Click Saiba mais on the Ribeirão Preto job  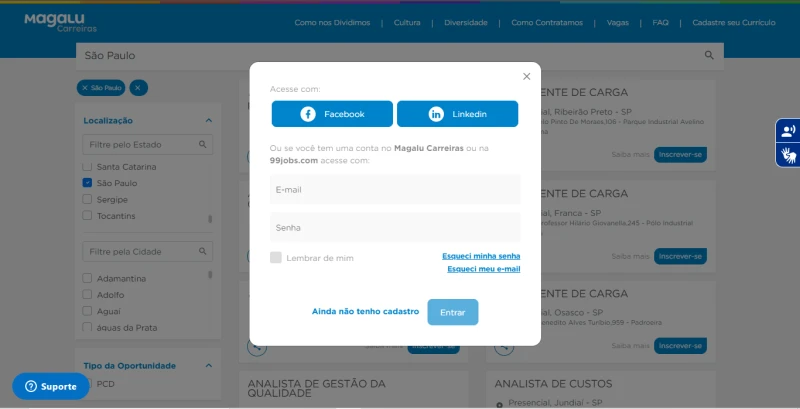pos(631,155)
